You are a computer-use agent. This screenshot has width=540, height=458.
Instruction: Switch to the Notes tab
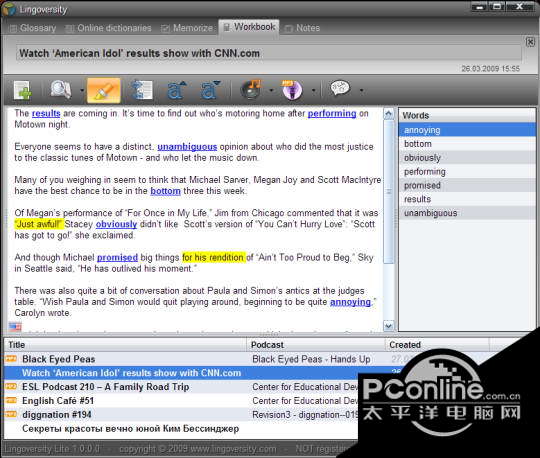click(x=302, y=28)
